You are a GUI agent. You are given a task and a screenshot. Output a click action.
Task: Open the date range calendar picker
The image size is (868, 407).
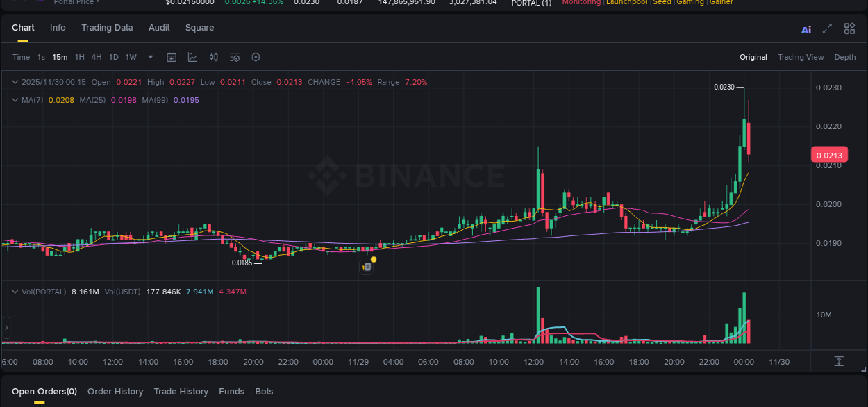coord(172,57)
